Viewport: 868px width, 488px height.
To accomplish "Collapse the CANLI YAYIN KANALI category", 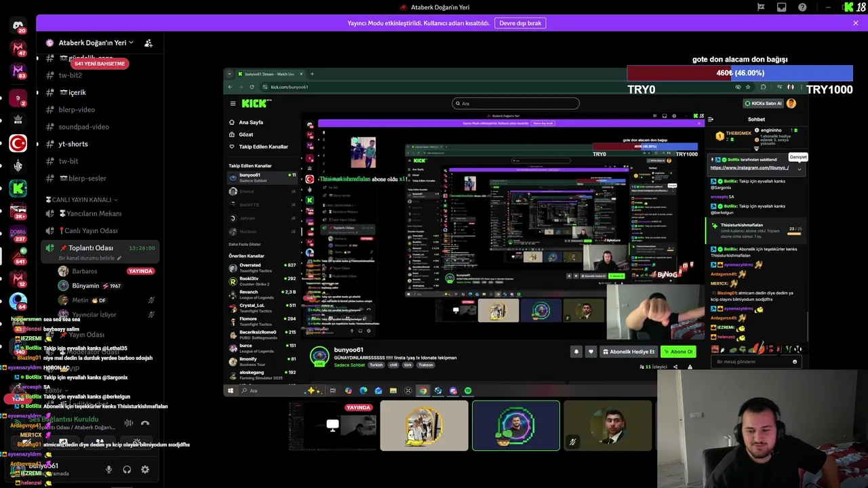I will point(81,200).
